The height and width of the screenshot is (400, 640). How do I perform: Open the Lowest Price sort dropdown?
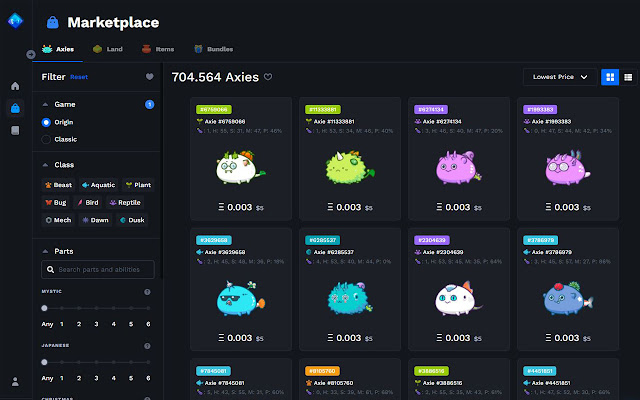click(x=560, y=77)
